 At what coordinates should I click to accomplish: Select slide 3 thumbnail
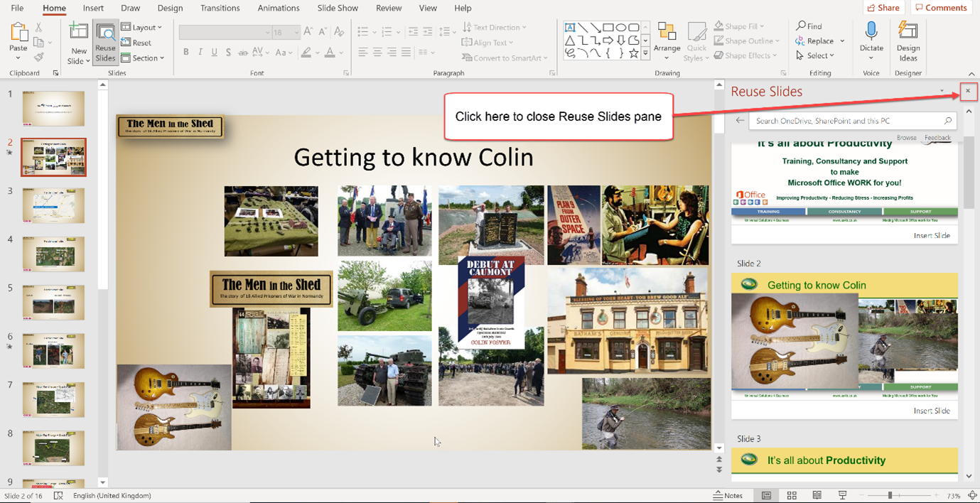53,205
